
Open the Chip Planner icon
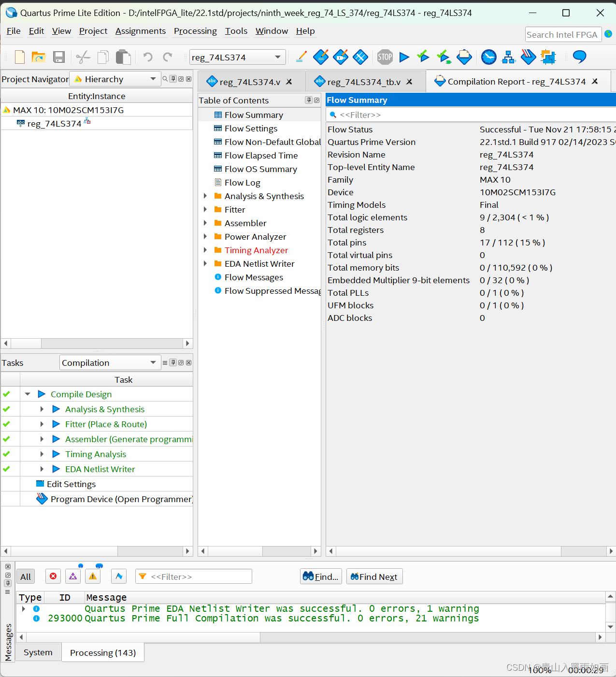coord(548,57)
